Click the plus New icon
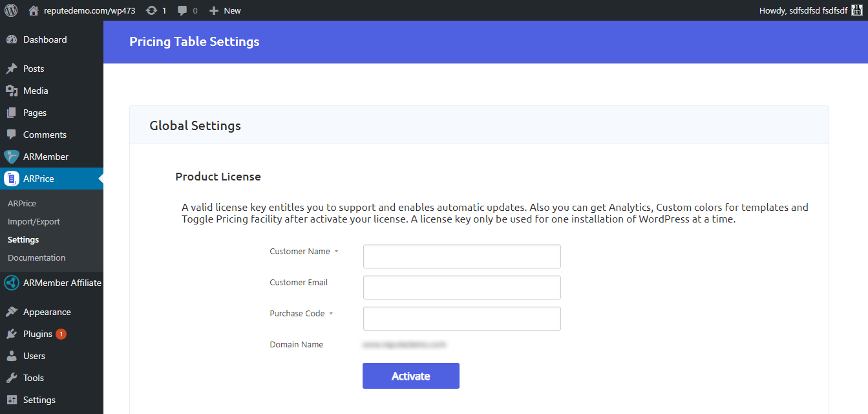Image resolution: width=868 pixels, height=414 pixels. [x=214, y=10]
